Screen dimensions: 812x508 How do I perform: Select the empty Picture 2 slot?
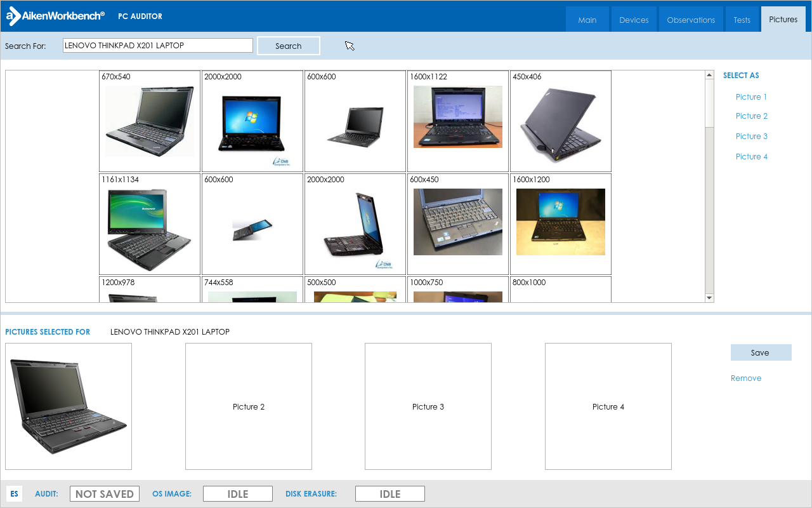coord(249,406)
